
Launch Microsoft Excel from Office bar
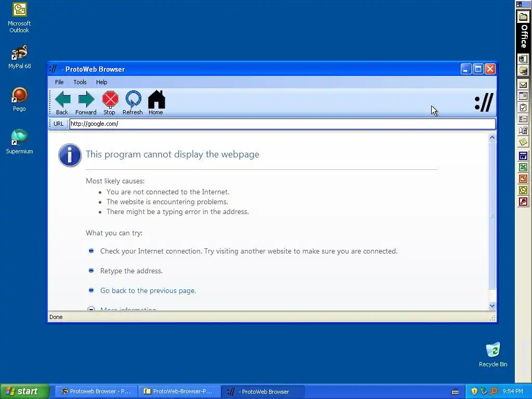[x=523, y=168]
